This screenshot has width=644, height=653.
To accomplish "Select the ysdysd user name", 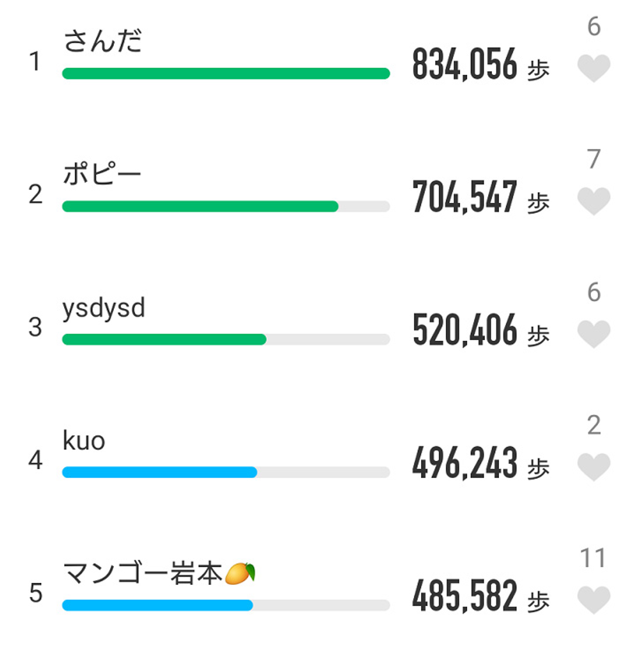I will coord(104,308).
